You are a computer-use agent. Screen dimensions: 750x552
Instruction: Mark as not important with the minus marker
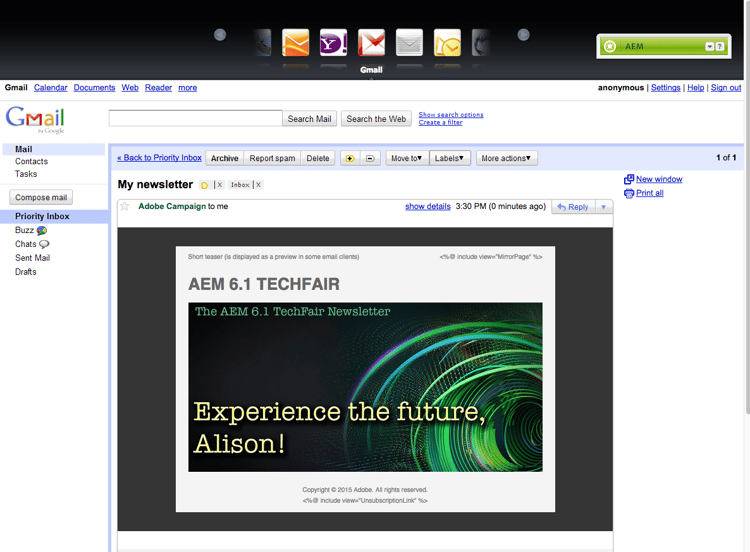(370, 158)
